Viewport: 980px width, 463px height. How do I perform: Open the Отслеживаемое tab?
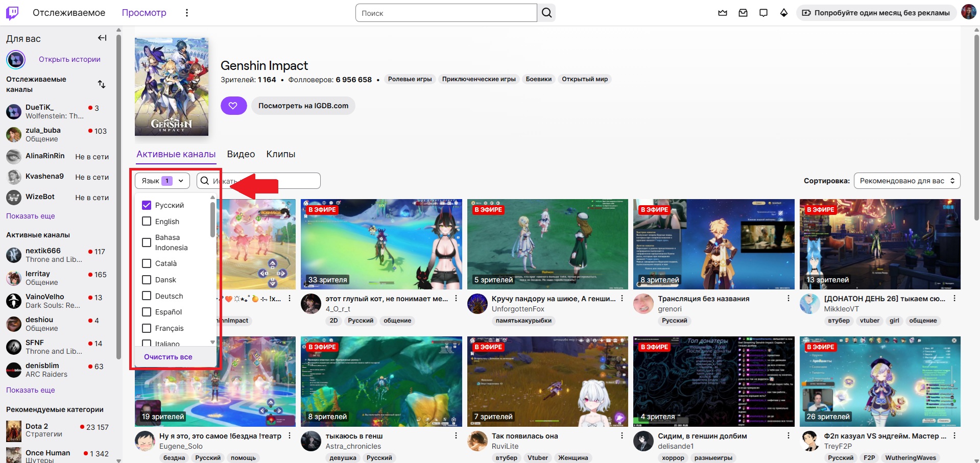coord(69,13)
